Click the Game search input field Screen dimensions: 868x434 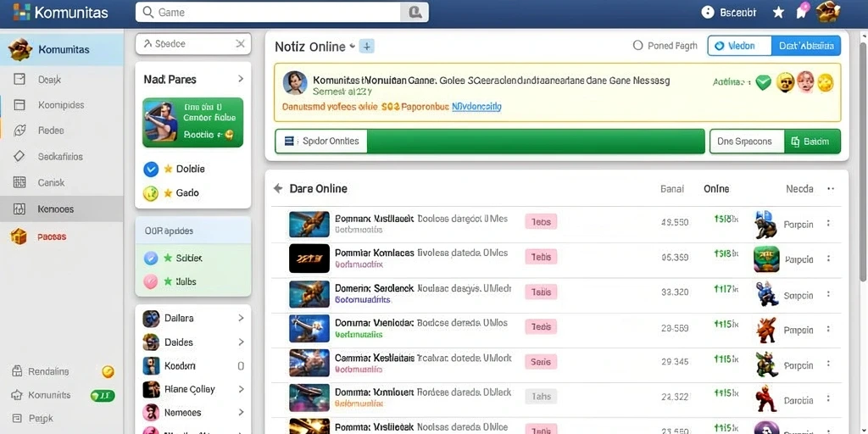(270, 12)
